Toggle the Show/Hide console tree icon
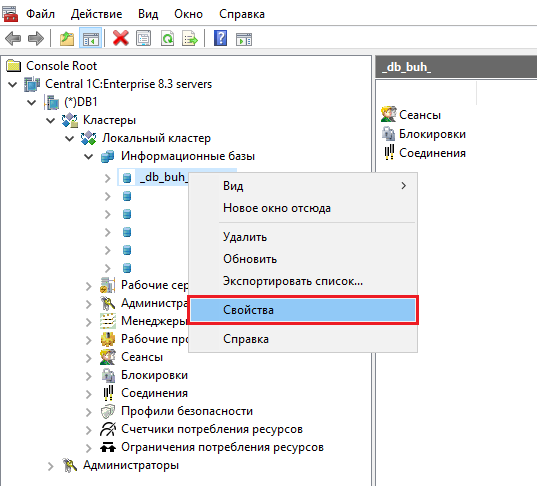Screen dimensions: 537x486 pyautogui.click(x=90, y=38)
